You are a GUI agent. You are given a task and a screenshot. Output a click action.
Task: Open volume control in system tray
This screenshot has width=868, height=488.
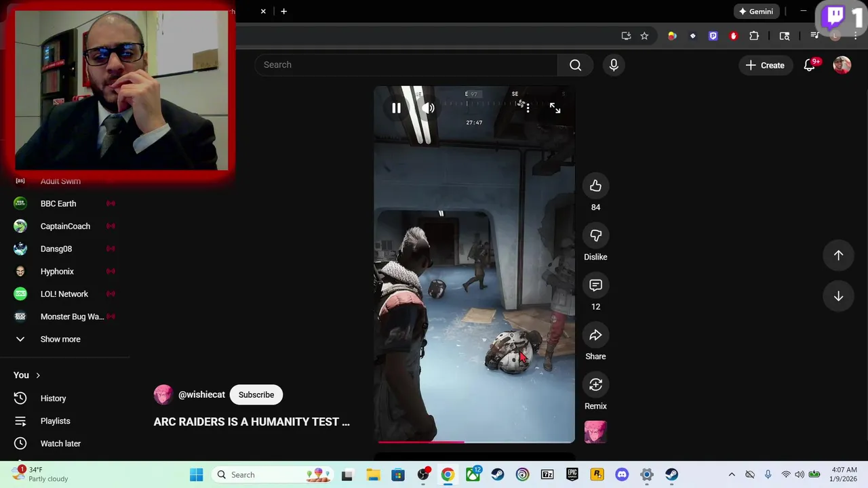(x=800, y=474)
